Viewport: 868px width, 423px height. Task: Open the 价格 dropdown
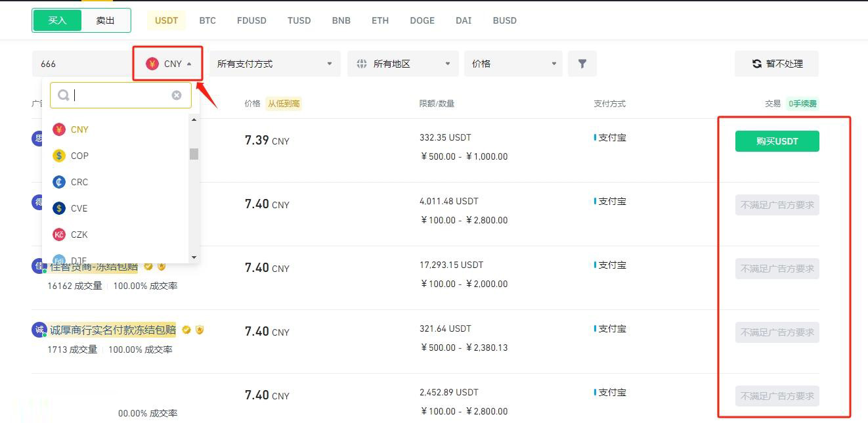513,63
